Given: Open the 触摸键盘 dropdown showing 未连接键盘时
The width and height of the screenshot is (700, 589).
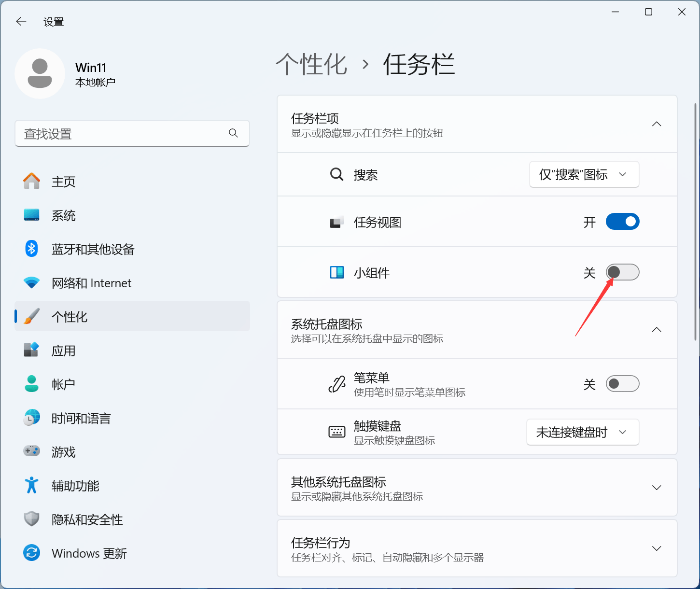Looking at the screenshot, I should point(582,432).
